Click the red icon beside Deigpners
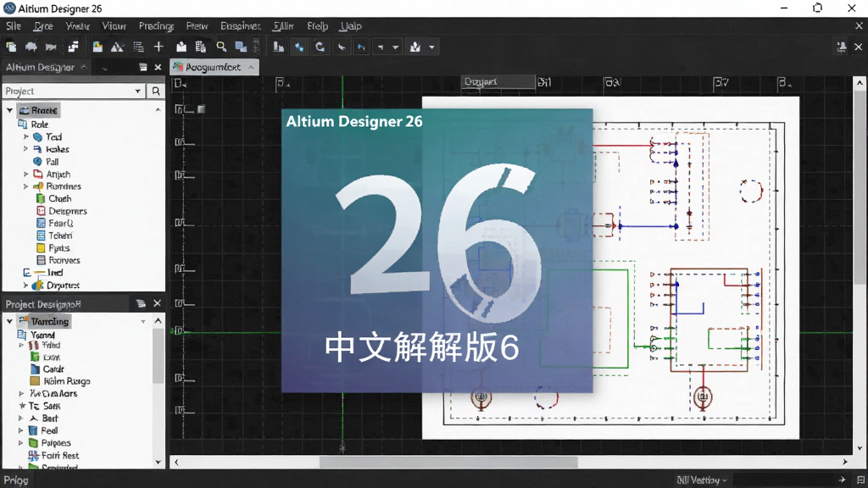The image size is (868, 488). pos(41,211)
